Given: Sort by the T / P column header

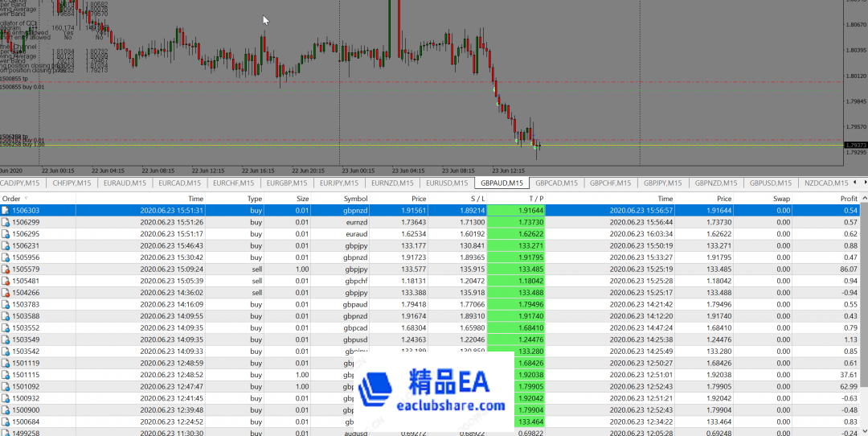Looking at the screenshot, I should (x=516, y=199).
